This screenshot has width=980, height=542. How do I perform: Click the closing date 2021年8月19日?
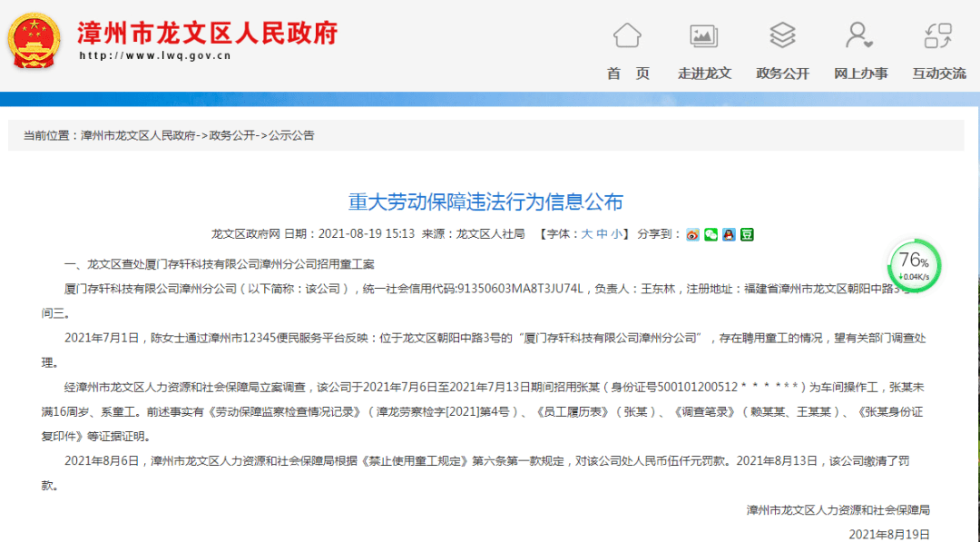pyautogui.click(x=889, y=535)
